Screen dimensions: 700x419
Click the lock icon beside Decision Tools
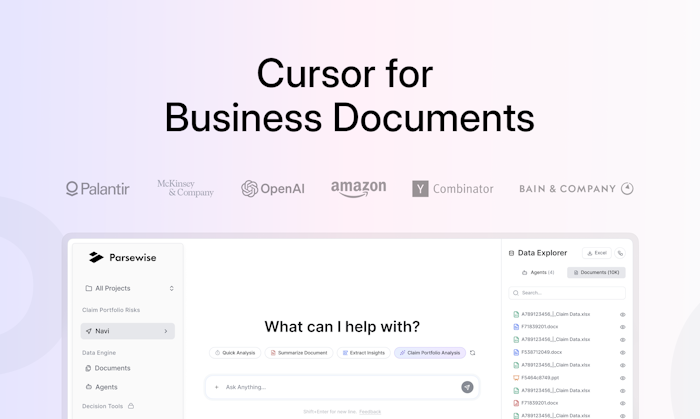coord(131,406)
